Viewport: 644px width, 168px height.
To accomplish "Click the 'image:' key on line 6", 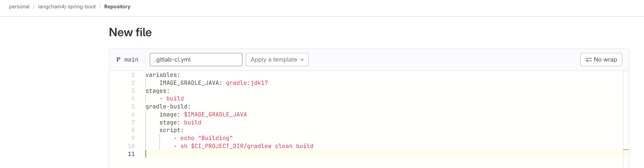I will pos(170,114).
